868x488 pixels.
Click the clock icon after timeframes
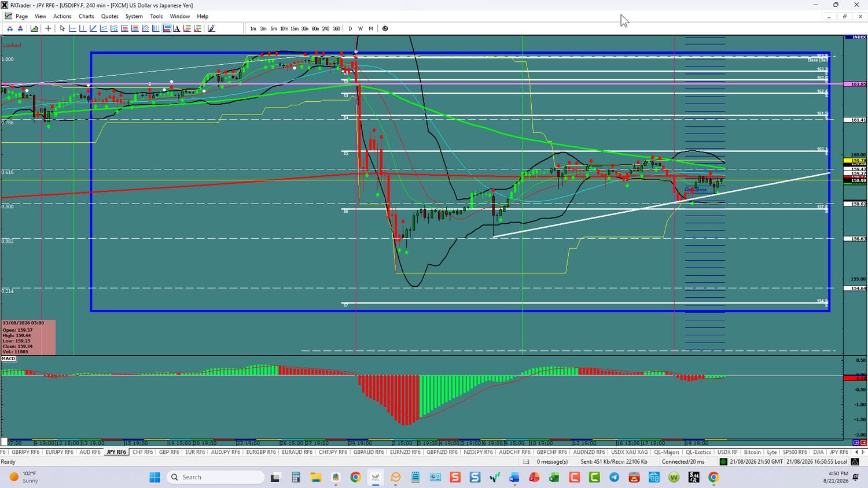[x=385, y=28]
